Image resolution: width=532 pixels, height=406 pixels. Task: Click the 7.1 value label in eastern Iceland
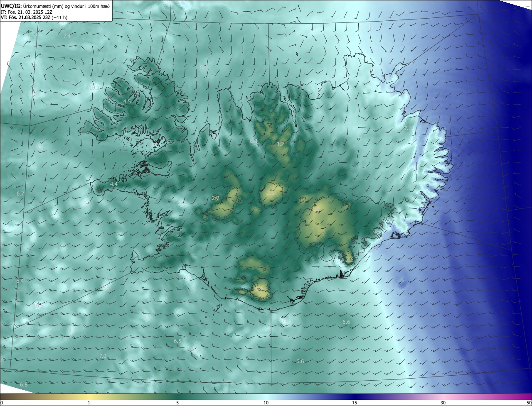408,129
